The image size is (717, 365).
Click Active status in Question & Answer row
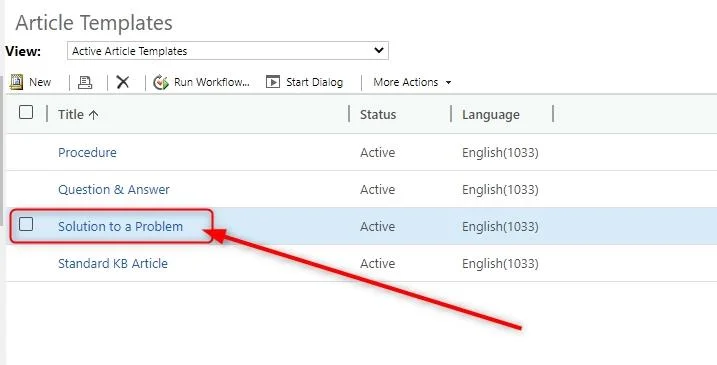[x=377, y=189]
